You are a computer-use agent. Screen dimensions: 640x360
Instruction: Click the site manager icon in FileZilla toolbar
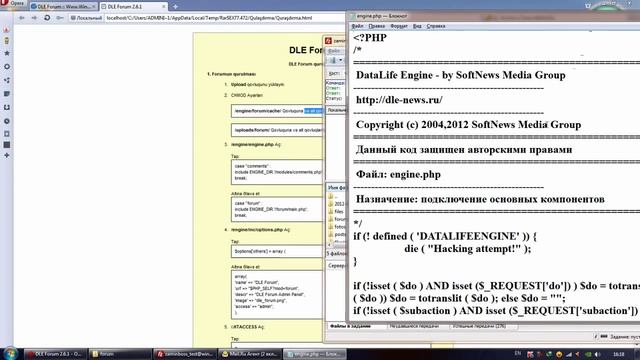tap(333, 60)
